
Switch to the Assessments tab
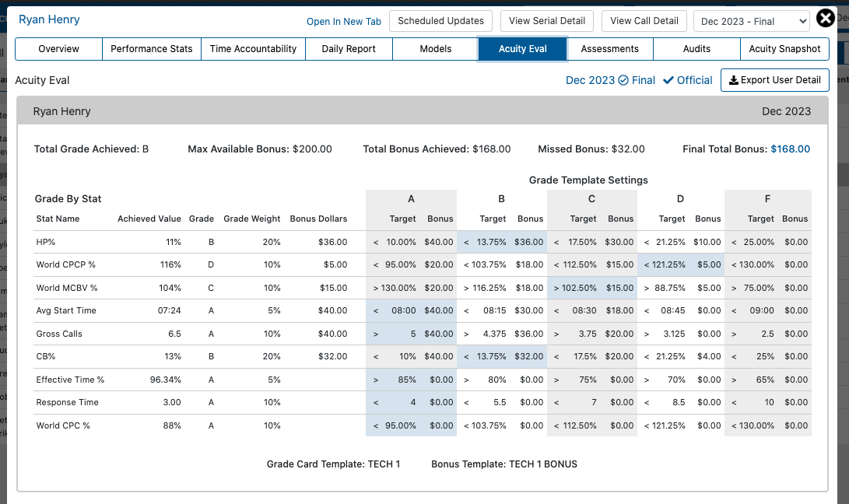(x=609, y=49)
